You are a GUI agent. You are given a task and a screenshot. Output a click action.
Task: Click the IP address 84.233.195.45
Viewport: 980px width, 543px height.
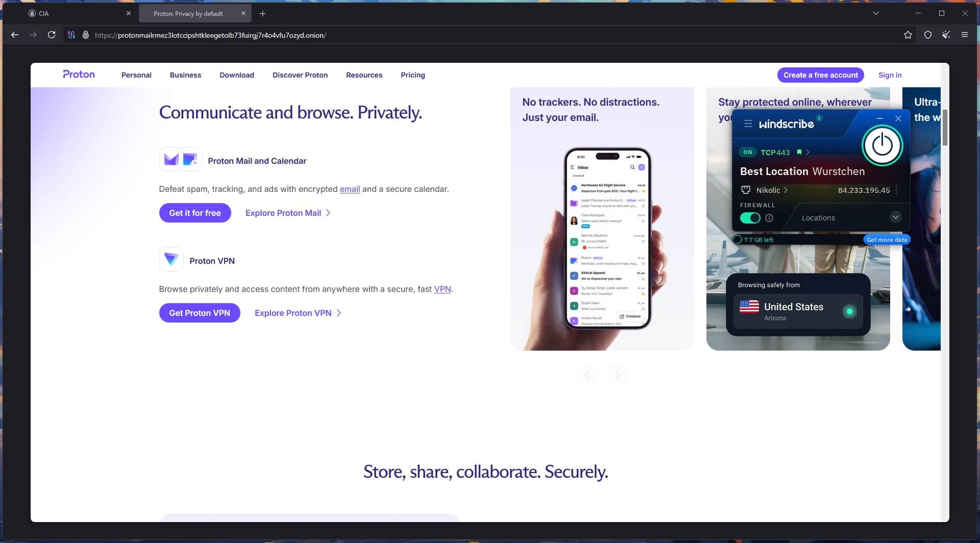click(864, 190)
